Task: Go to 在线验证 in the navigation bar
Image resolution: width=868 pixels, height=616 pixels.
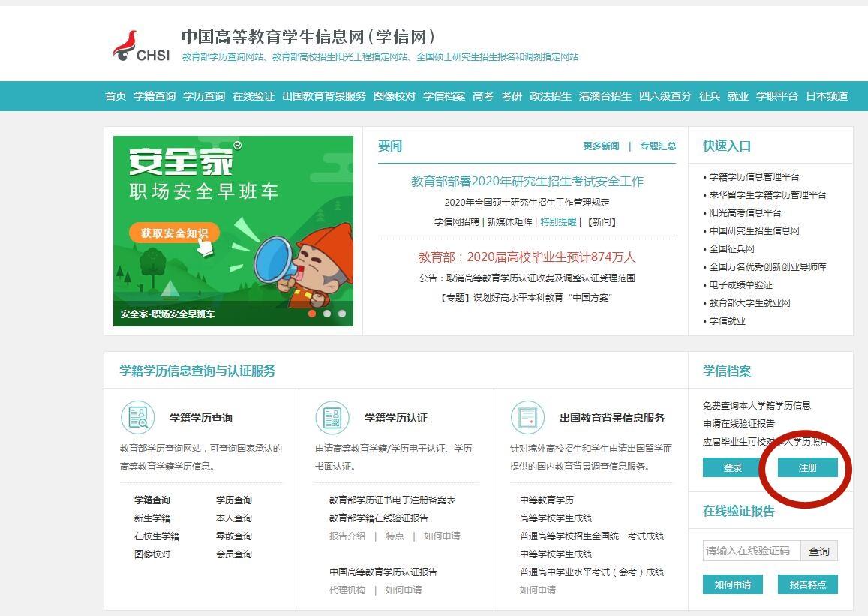Action: click(254, 96)
